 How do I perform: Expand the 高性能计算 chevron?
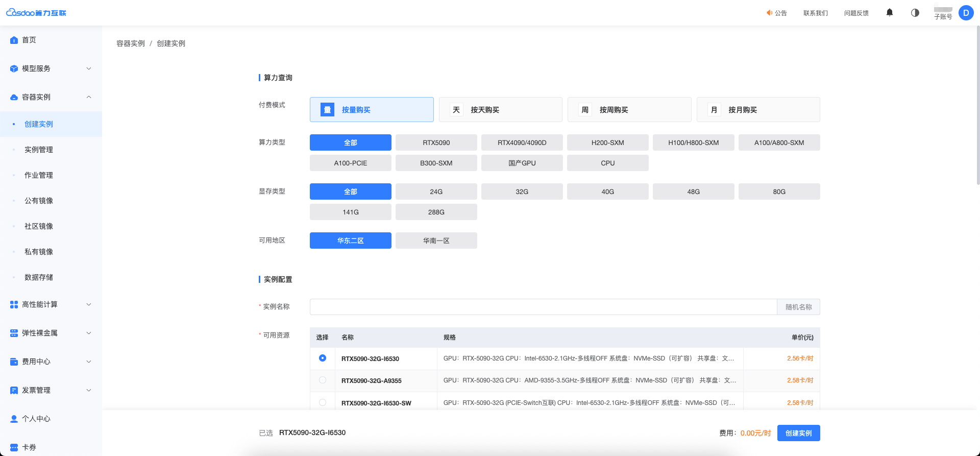tap(89, 304)
